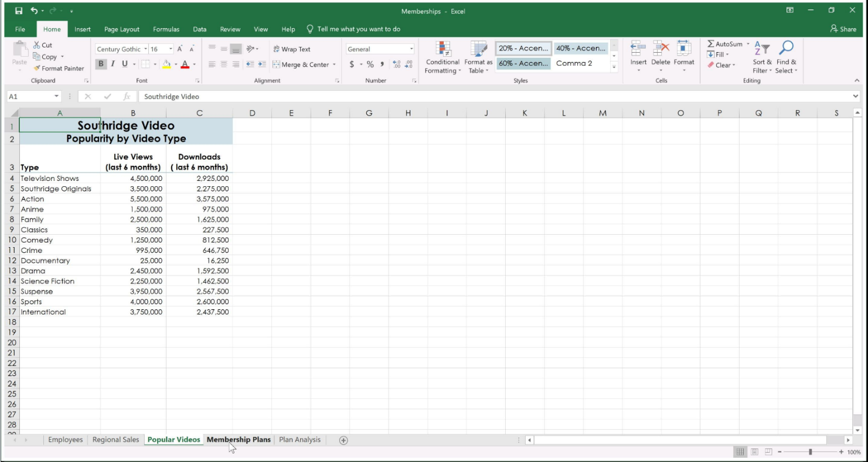Screen dimensions: 868x462
Task: Apply font color with the red A
Action: point(185,64)
